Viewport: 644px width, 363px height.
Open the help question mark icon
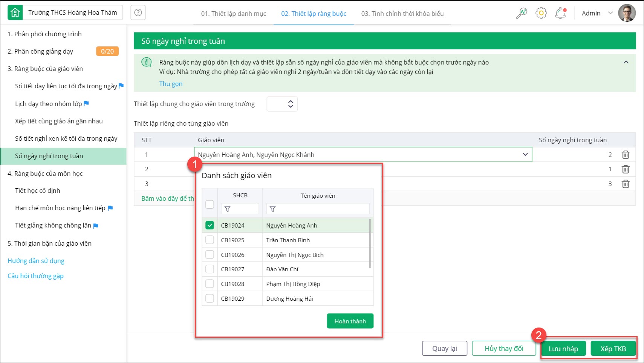click(x=138, y=13)
